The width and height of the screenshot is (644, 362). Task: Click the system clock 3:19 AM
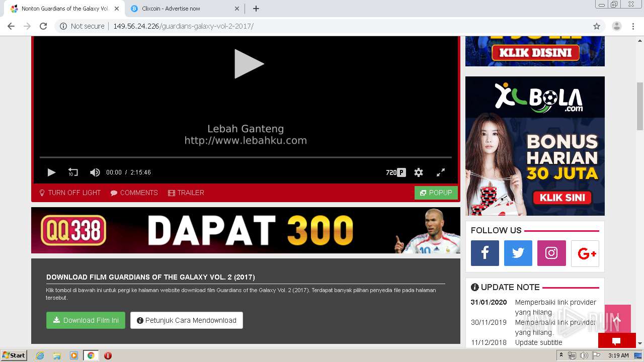(618, 355)
